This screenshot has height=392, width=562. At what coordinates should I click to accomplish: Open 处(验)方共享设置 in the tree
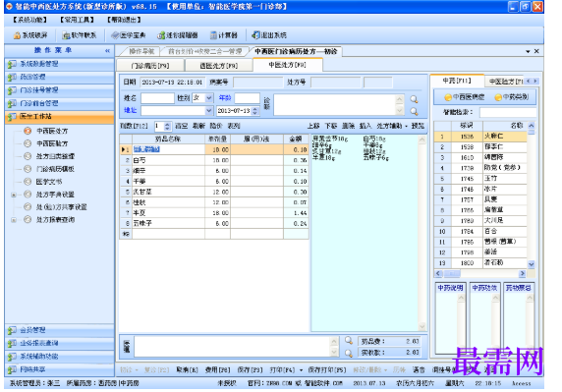coord(61,207)
